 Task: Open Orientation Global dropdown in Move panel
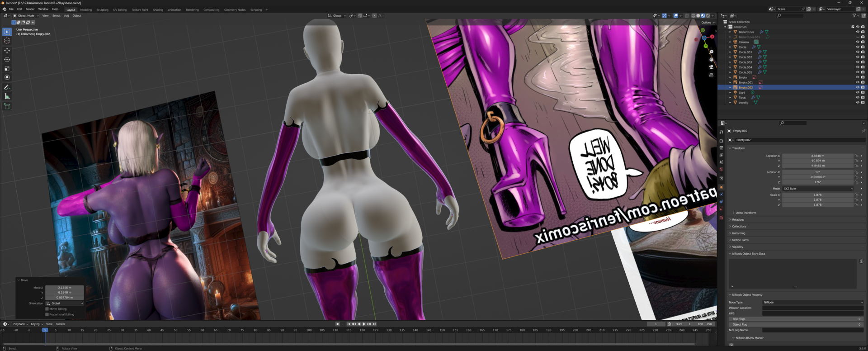[x=65, y=304]
